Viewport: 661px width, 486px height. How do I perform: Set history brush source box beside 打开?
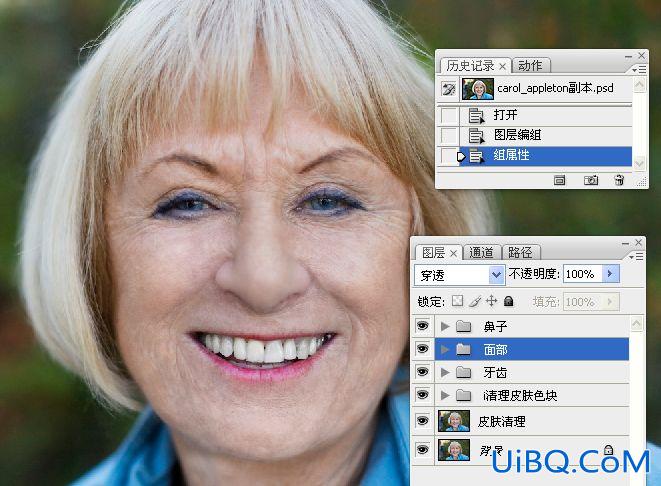click(449, 115)
